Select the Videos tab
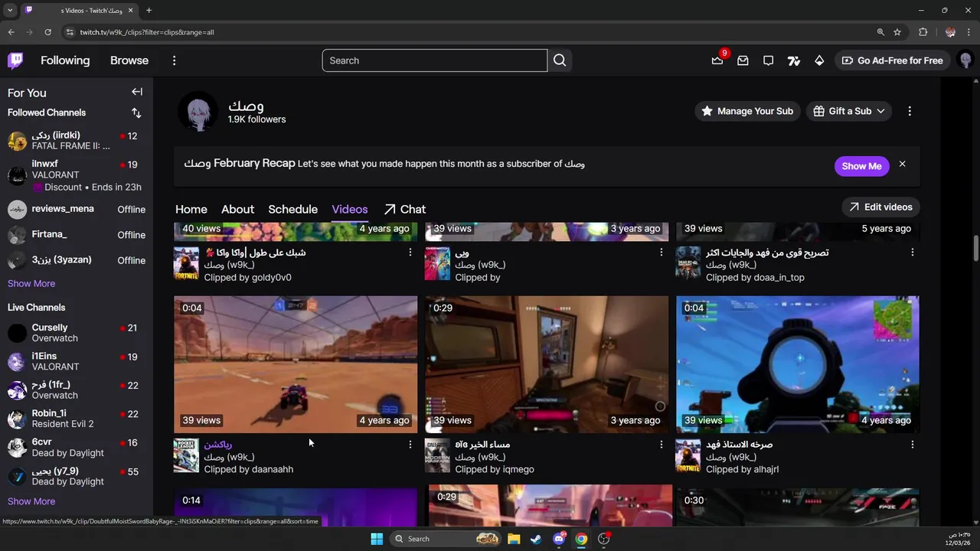The width and height of the screenshot is (980, 551). pos(350,209)
